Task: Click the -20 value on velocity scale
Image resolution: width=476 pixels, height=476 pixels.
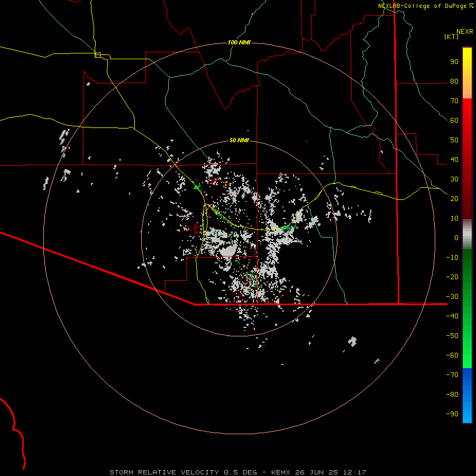Action: click(452, 277)
